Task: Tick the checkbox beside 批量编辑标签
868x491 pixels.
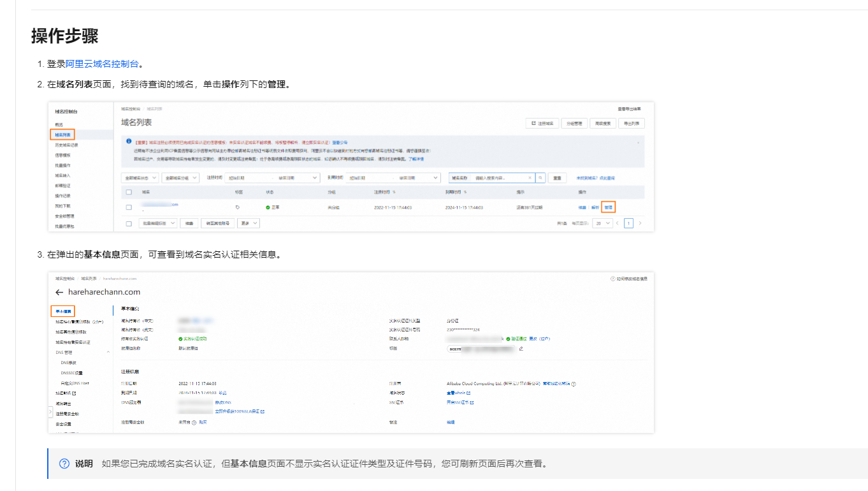Action: click(129, 224)
